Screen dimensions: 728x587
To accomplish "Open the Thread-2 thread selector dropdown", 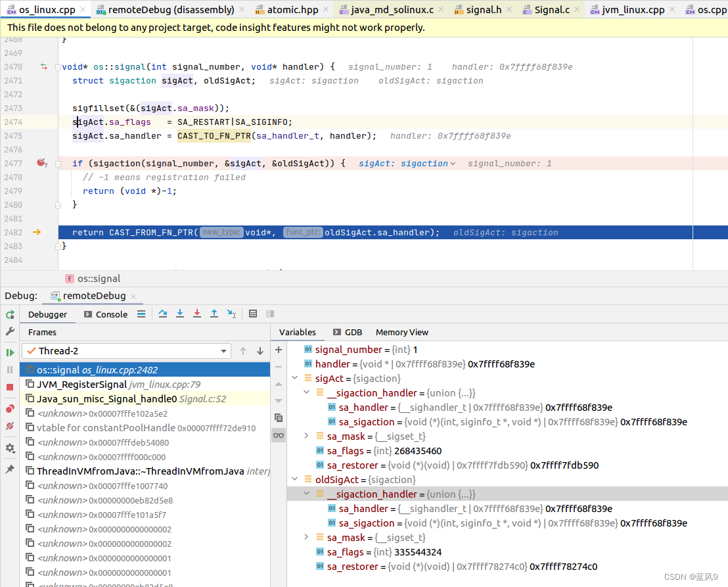I will click(x=126, y=351).
